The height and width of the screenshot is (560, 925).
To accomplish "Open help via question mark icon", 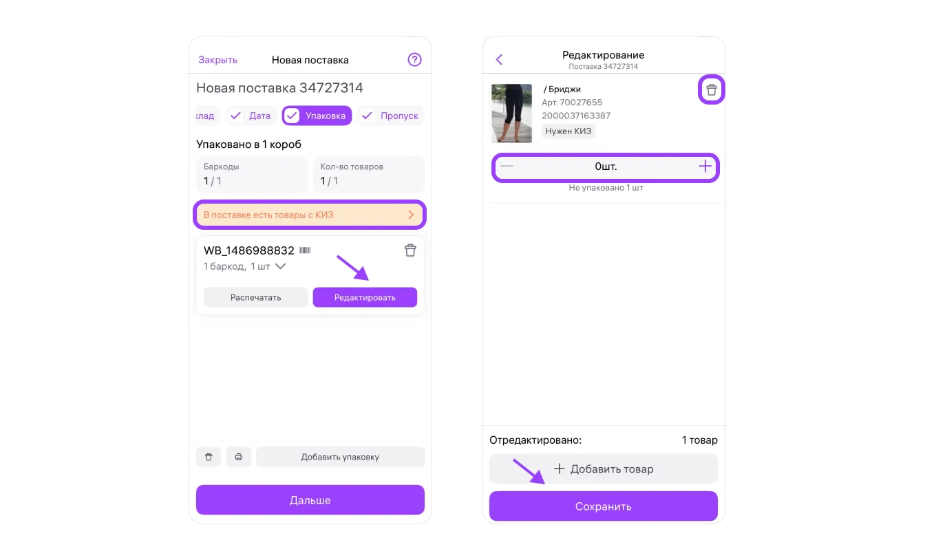I will (x=414, y=60).
